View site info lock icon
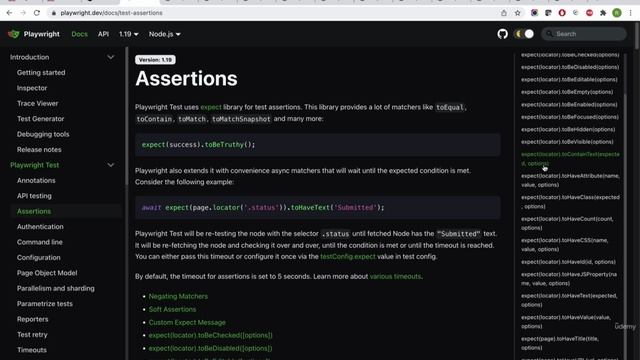This screenshot has width=640, height=360. pos(53,13)
